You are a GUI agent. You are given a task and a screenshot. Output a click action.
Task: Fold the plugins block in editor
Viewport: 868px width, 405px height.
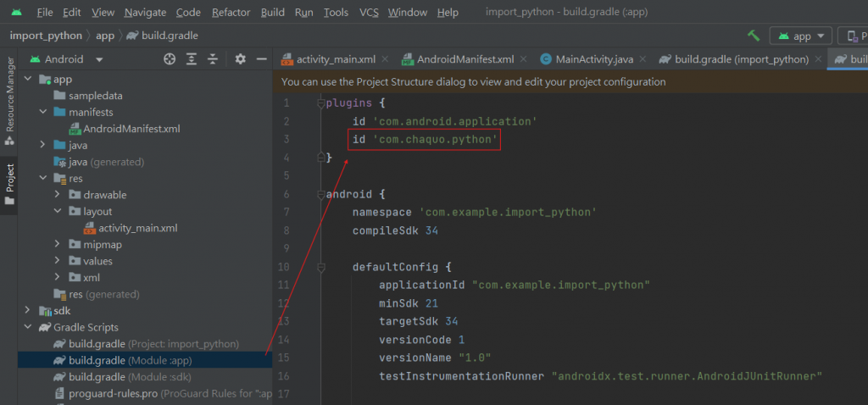(320, 103)
